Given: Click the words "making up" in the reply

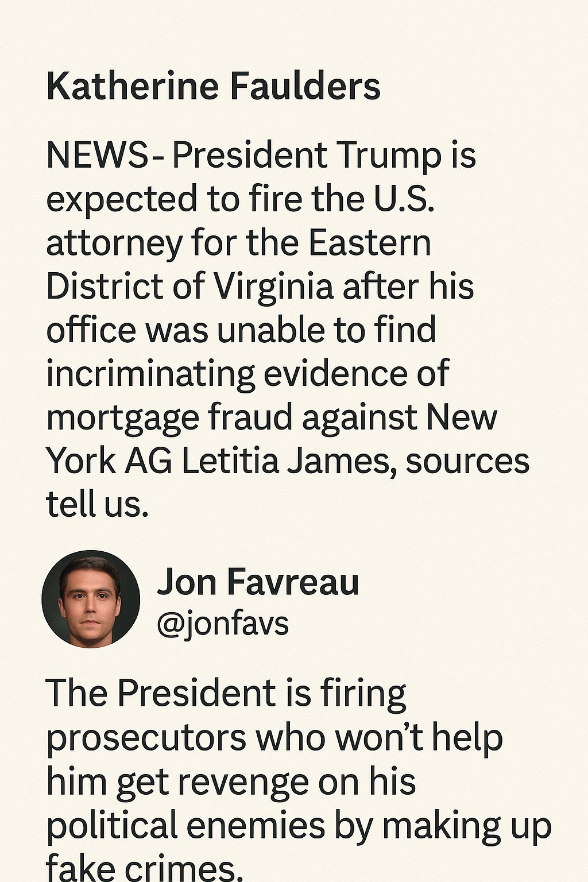Looking at the screenshot, I should click(466, 826).
